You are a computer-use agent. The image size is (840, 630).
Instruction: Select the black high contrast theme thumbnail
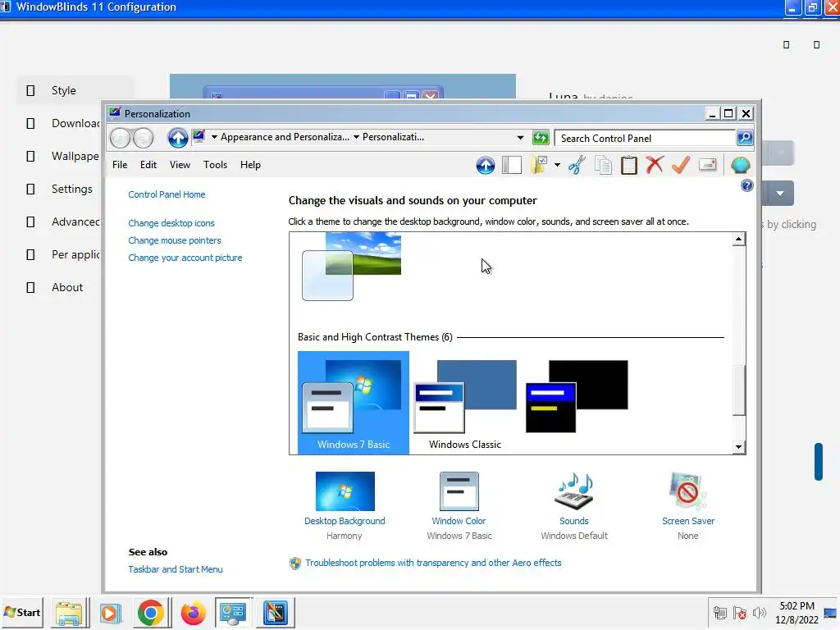577,396
